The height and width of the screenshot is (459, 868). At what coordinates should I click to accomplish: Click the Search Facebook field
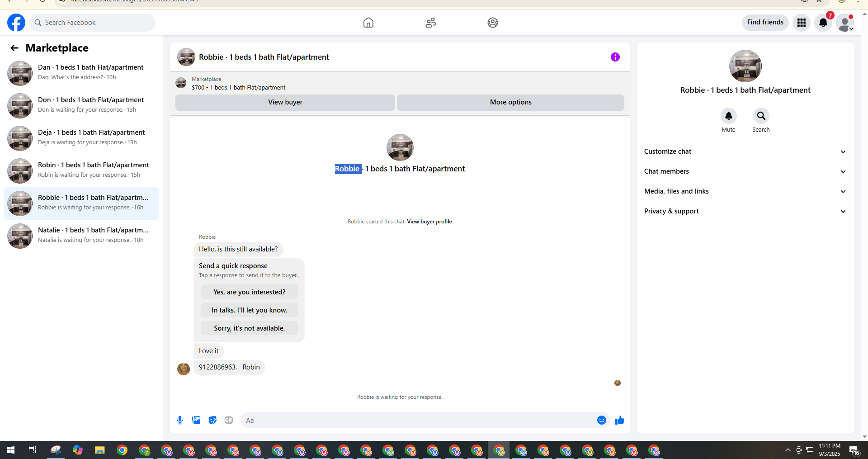(92, 23)
